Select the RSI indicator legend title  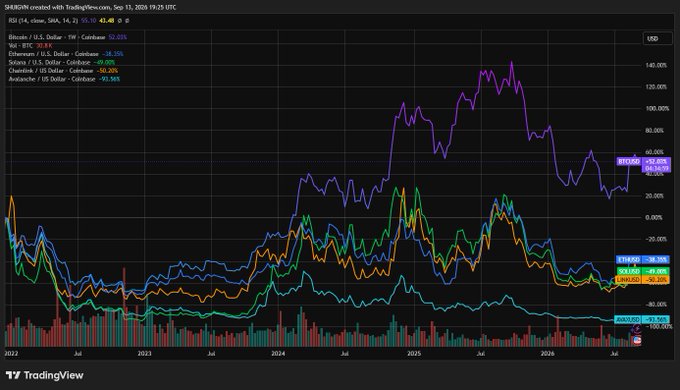click(x=43, y=20)
